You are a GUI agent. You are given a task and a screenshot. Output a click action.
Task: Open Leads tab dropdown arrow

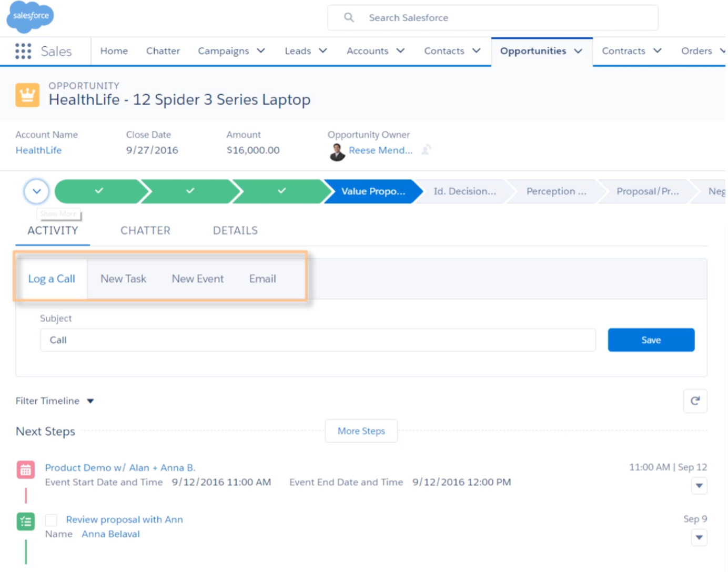click(323, 51)
